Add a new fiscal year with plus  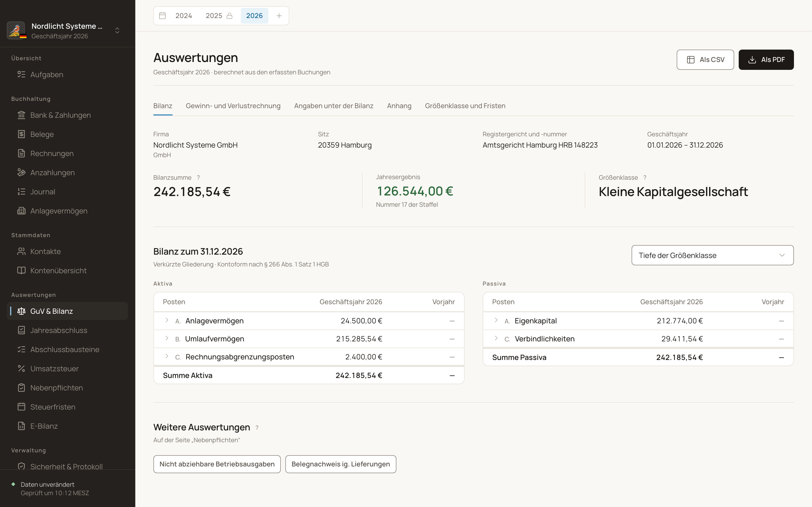tap(279, 16)
